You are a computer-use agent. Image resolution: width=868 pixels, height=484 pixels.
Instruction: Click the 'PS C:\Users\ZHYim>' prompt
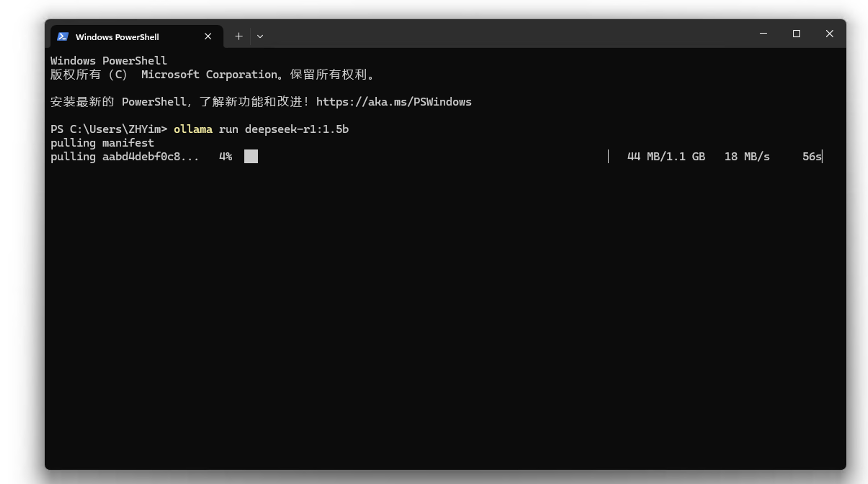click(109, 129)
